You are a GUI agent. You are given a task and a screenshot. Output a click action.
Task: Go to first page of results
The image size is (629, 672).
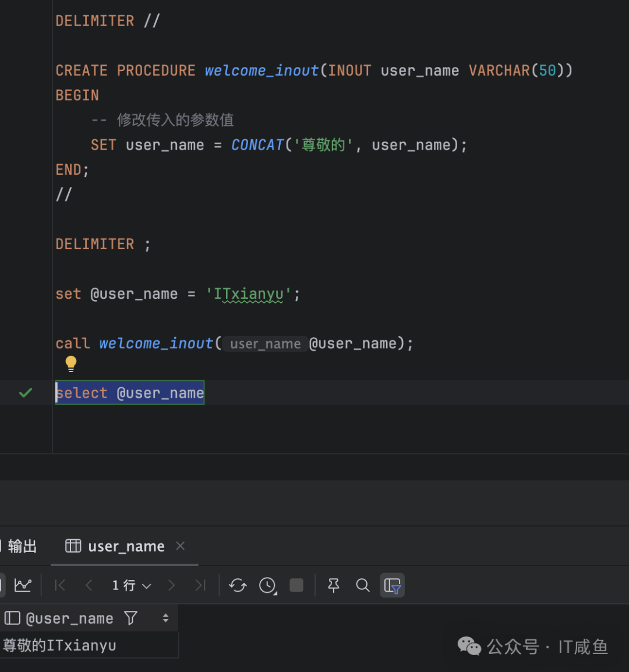[60, 585]
